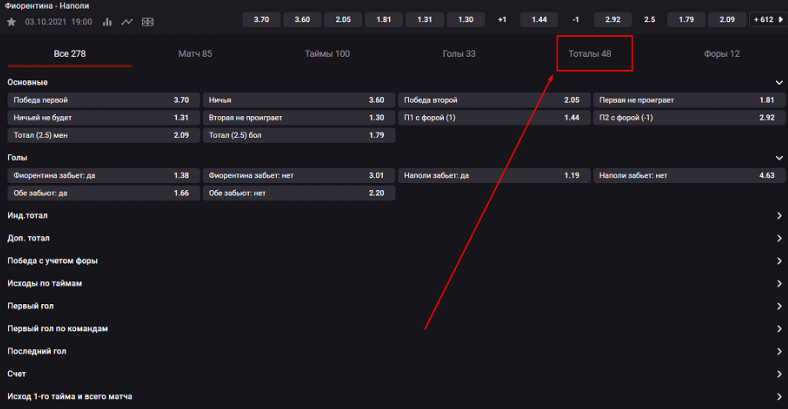Select Ничья bet at 3.60
The image size is (788, 409).
pos(296,100)
